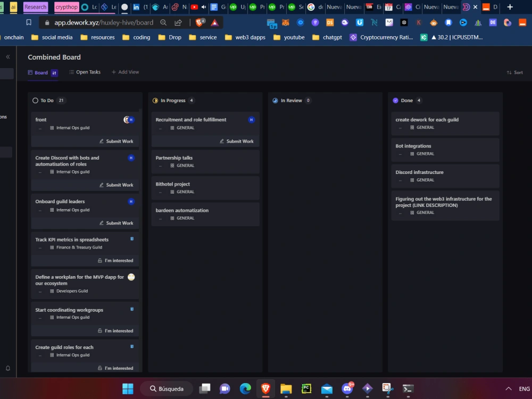Open the Discord infrastructure card
The width and height of the screenshot is (532, 399).
click(445, 176)
